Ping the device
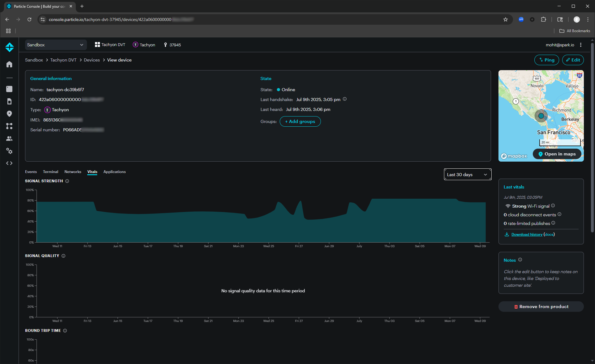 [x=546, y=60]
